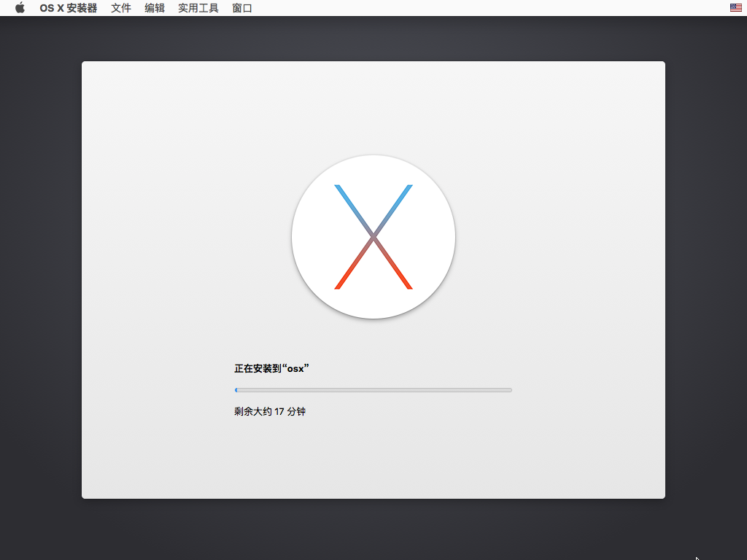Open the 窗口 menu
The height and width of the screenshot is (560, 747).
[242, 8]
